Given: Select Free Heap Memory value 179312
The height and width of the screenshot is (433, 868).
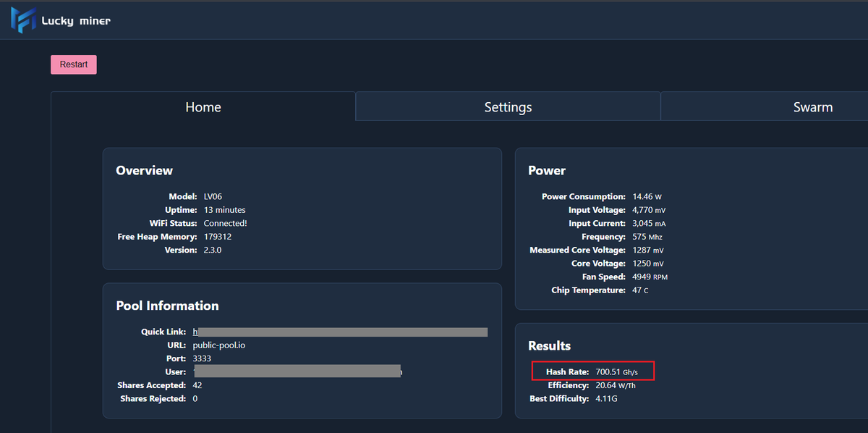Looking at the screenshot, I should click(218, 237).
